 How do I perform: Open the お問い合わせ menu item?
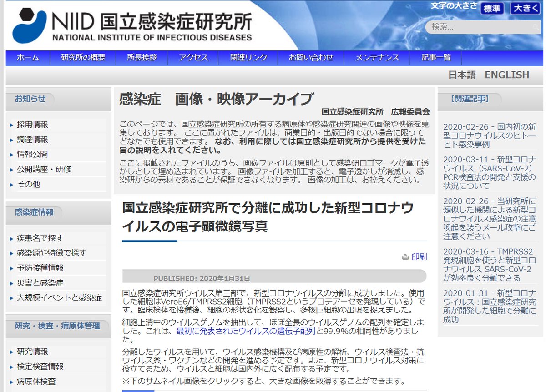pyautogui.click(x=311, y=58)
